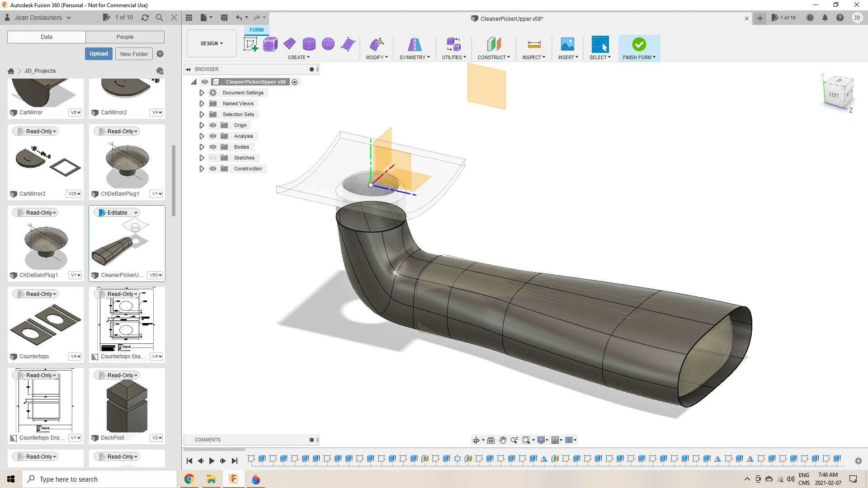Click the Insert image icon
This screenshot has height=488, width=868.
point(567,44)
